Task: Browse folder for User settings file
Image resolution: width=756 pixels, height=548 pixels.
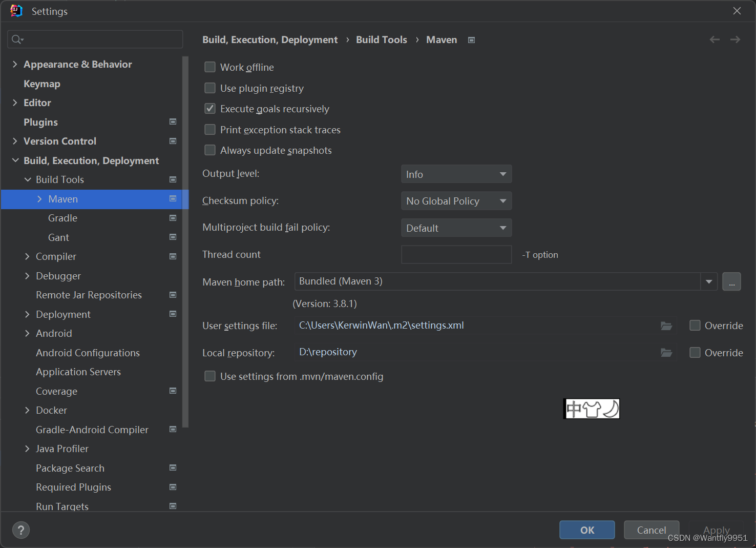Action: coord(666,326)
